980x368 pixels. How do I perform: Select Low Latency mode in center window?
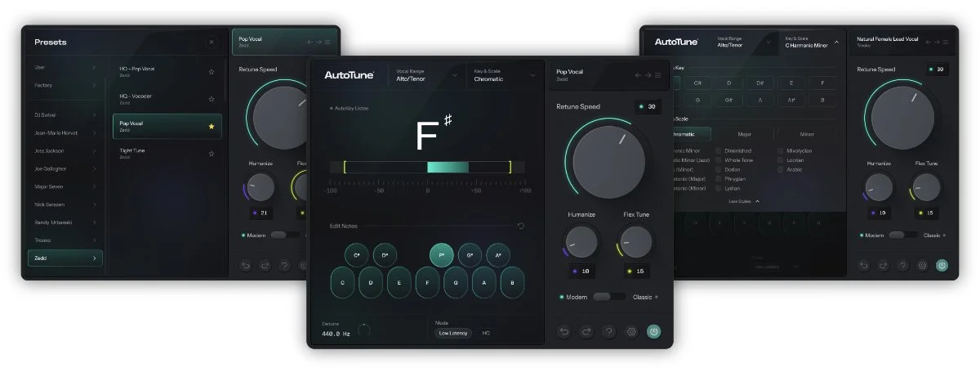point(453,333)
